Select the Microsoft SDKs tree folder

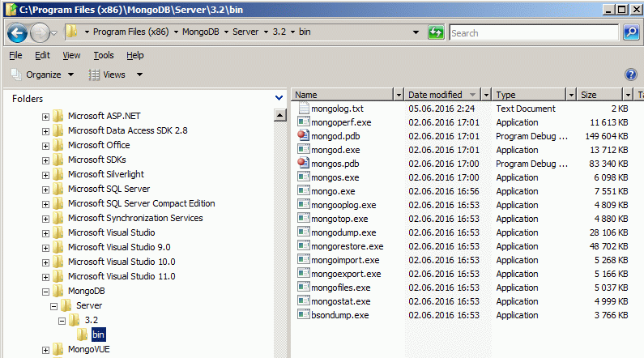[x=97, y=160]
